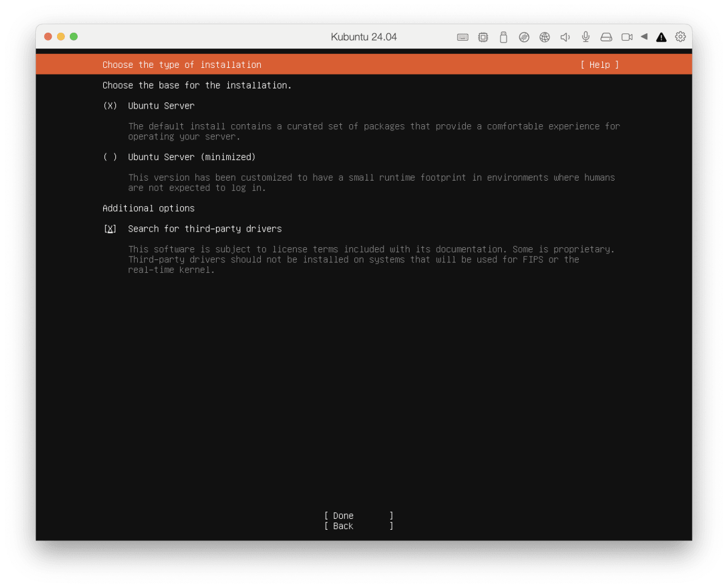Click the CD/DVD disc icon
The image size is (728, 588).
tap(524, 37)
